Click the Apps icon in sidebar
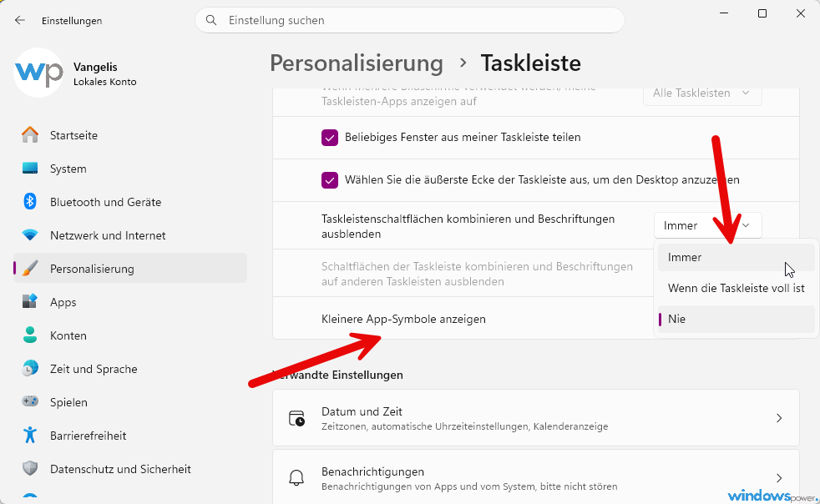 [x=30, y=302]
